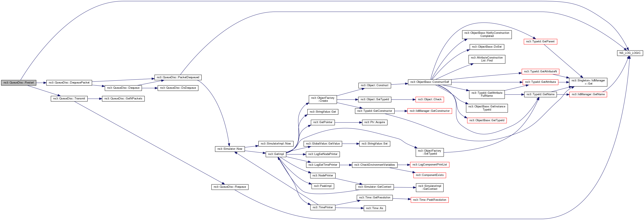Click the ns3::NodePrinter node
644x220 pixels.
323,175
